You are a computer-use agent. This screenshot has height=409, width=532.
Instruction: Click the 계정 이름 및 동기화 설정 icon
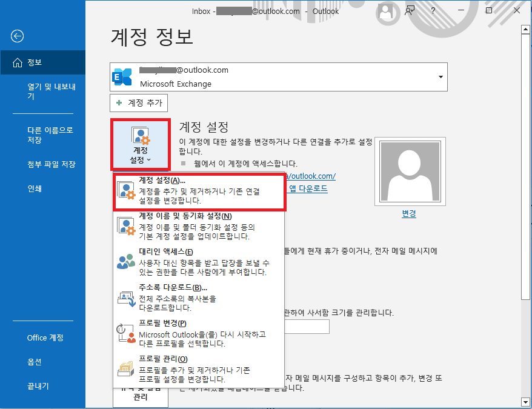(x=126, y=226)
